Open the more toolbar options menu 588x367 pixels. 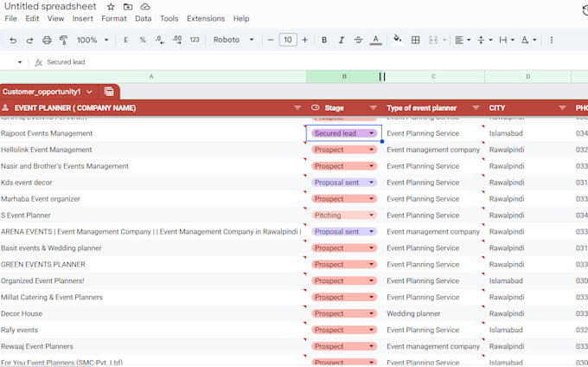coord(552,40)
